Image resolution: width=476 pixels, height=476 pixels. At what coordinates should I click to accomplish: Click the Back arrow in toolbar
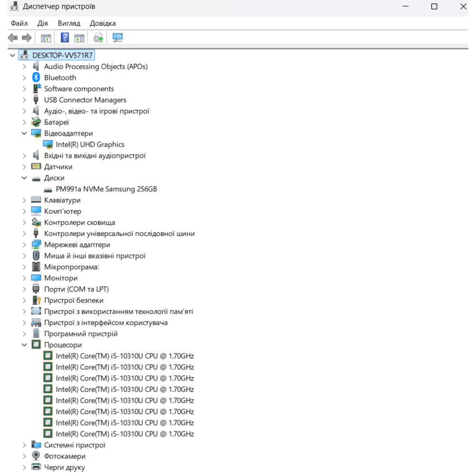tap(13, 37)
